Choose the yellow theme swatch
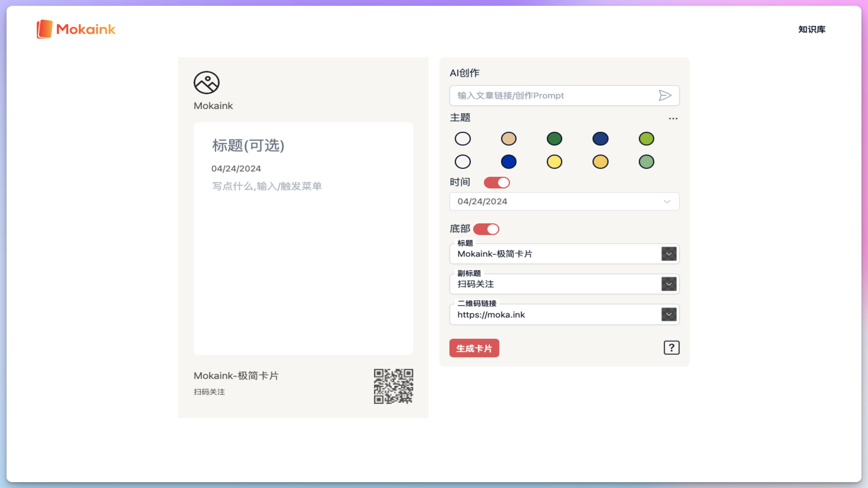Screen dimensions: 868x488 554,162
